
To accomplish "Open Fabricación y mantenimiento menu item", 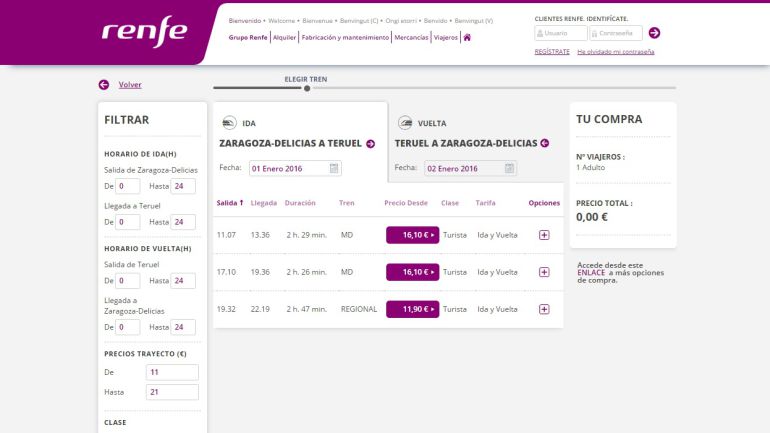I will click(345, 37).
